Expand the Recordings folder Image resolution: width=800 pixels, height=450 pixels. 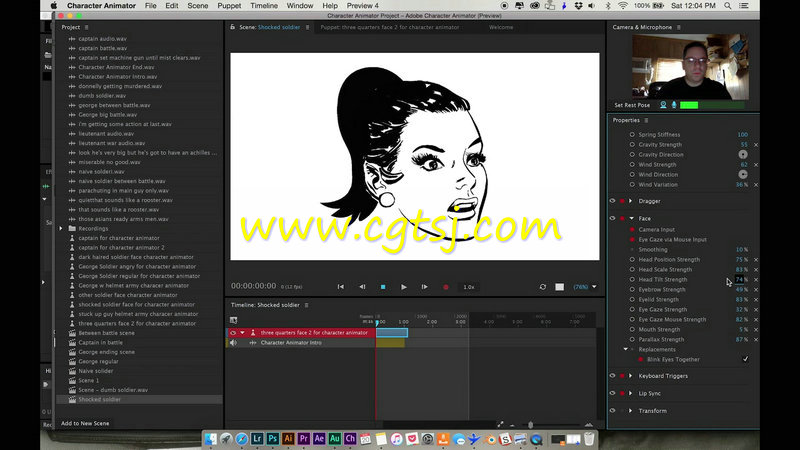[x=61, y=229]
